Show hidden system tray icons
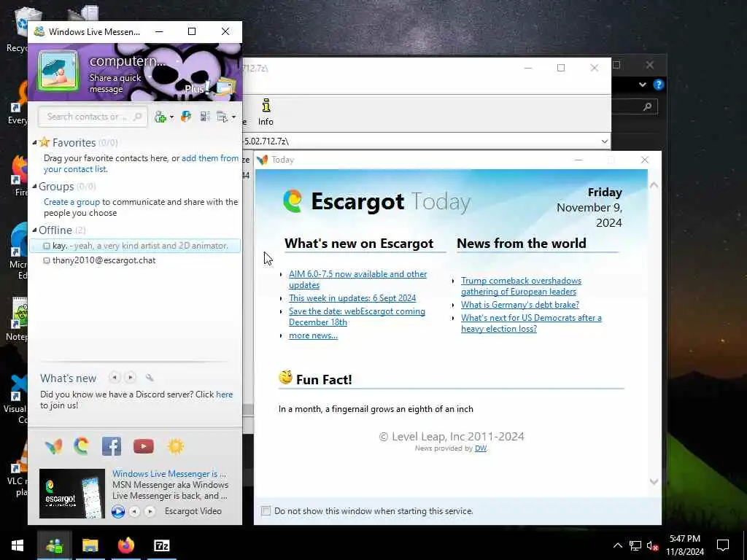 click(617, 545)
